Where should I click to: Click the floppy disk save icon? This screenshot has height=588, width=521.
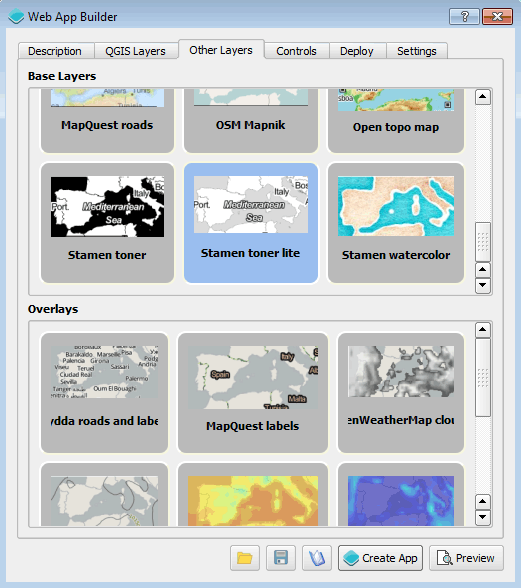click(x=281, y=558)
